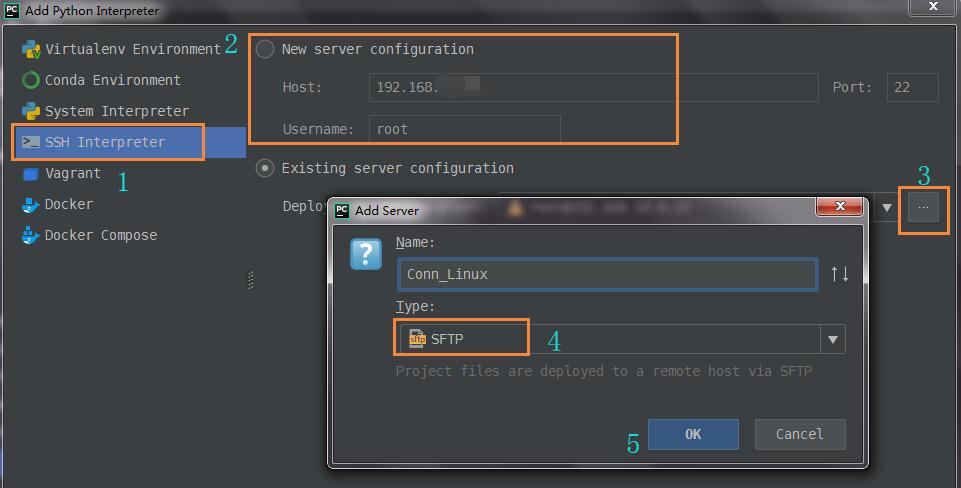Click the Username field containing root
This screenshot has width=961, height=488.
[x=464, y=129]
